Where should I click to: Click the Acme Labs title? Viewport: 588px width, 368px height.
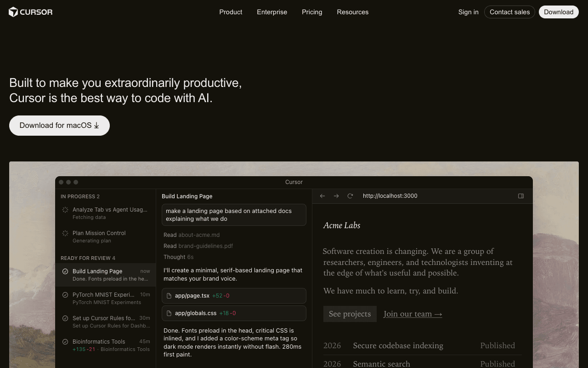point(342,225)
